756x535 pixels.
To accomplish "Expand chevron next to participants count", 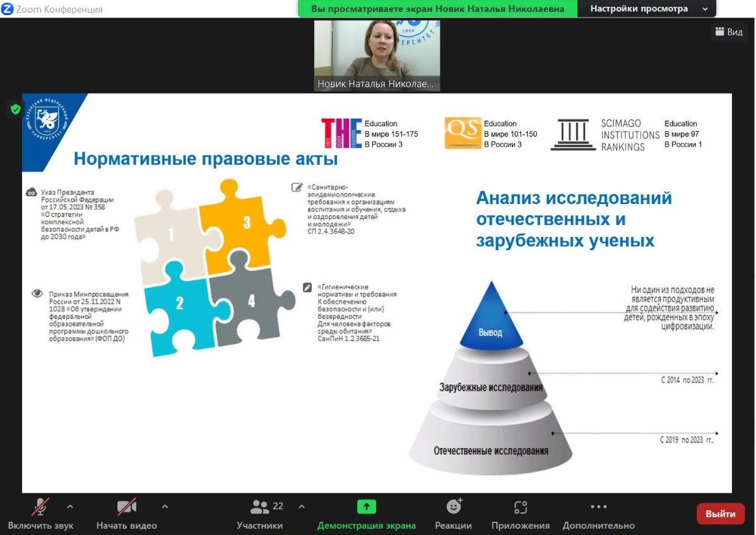I will point(302,507).
